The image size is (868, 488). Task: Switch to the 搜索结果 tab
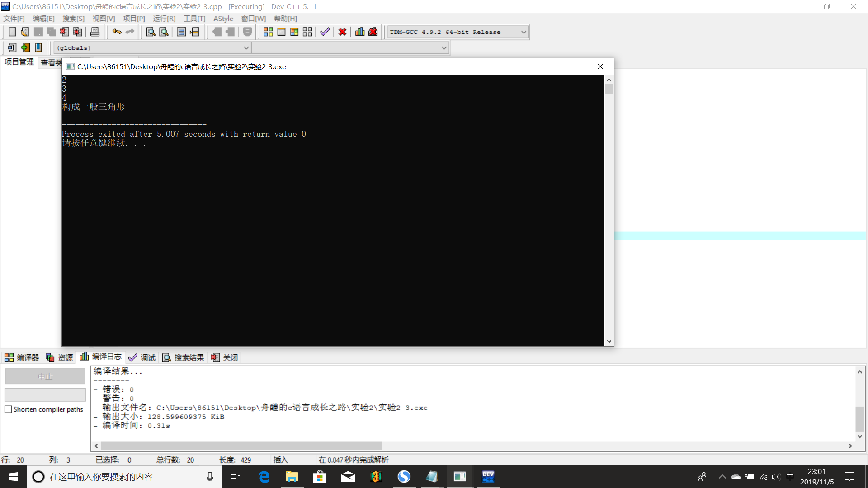pos(183,357)
